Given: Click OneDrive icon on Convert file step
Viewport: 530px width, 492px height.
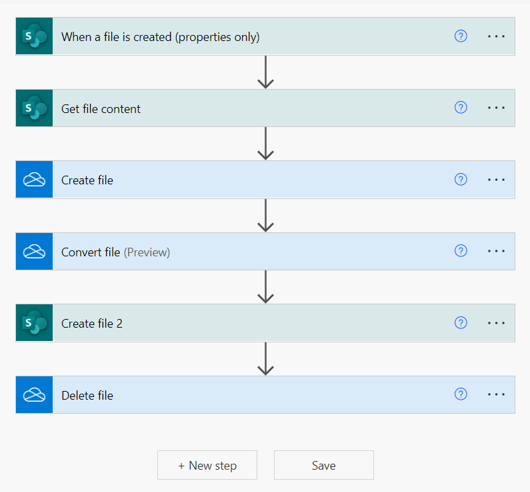Looking at the screenshot, I should pos(34,251).
